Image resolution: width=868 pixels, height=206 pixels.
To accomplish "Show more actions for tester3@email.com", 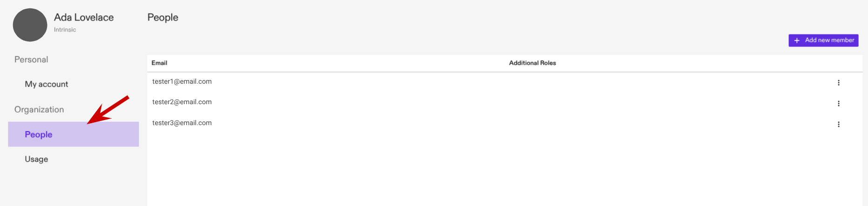I will pyautogui.click(x=838, y=124).
